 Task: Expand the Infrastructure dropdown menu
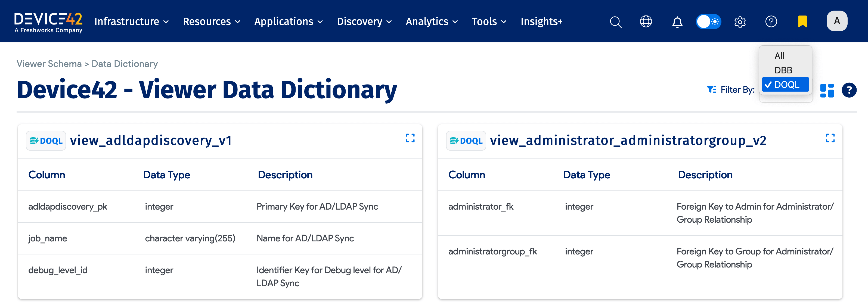(131, 21)
